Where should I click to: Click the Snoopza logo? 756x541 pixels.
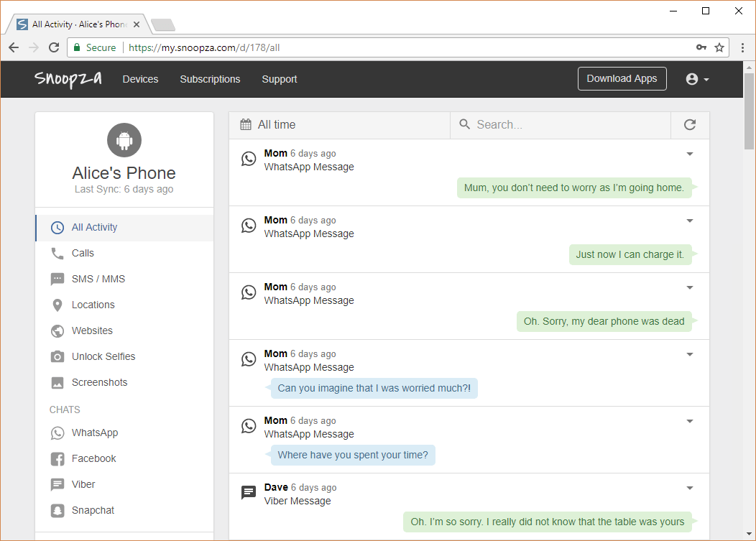pos(68,78)
